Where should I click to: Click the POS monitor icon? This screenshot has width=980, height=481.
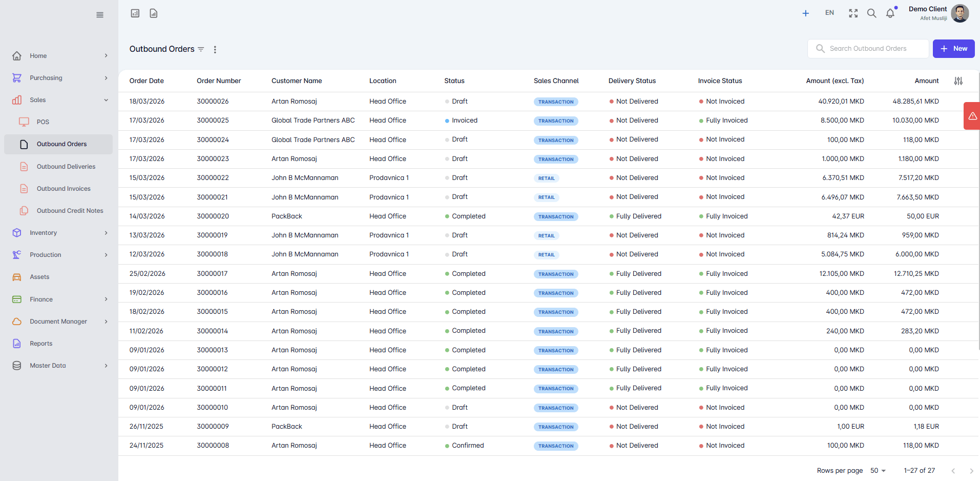coord(24,122)
